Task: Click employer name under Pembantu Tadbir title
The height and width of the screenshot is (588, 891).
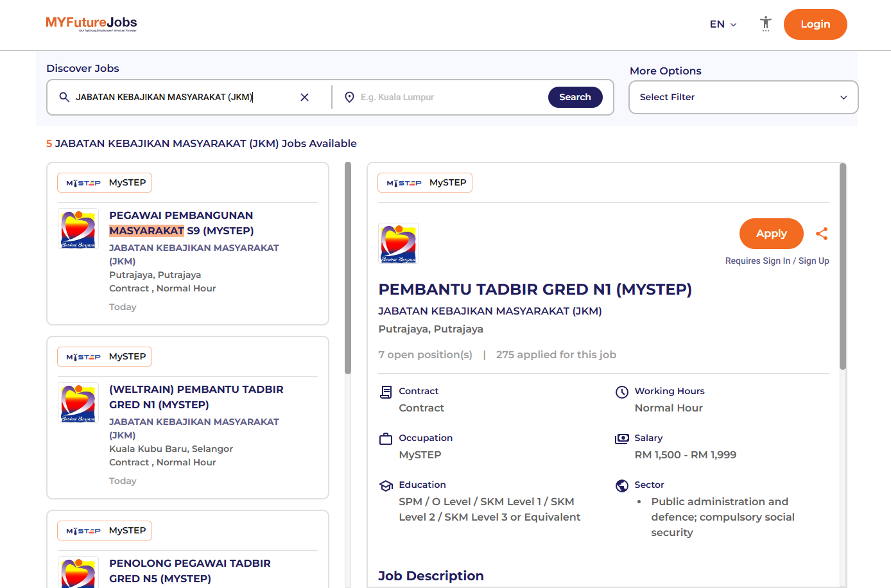Action: click(490, 311)
